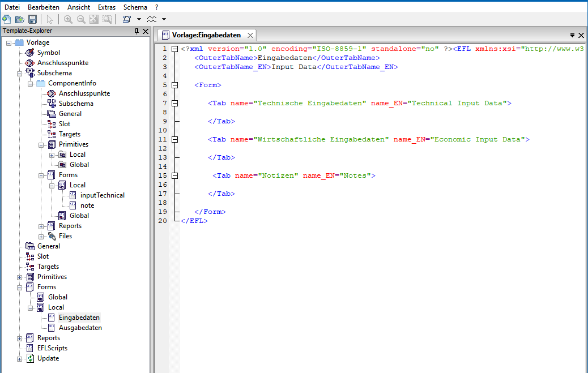Click the zoom-to-selection icon
Viewport: 588px width, 373px height.
[107, 19]
